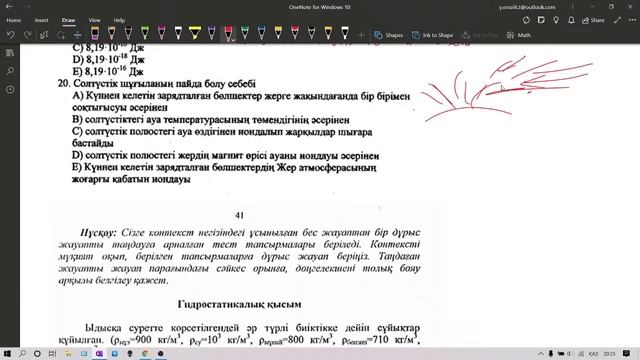Click the question heading '20. Солтүстік шұғыланың пайда болу себебі'
The image size is (640, 360).
157,84
